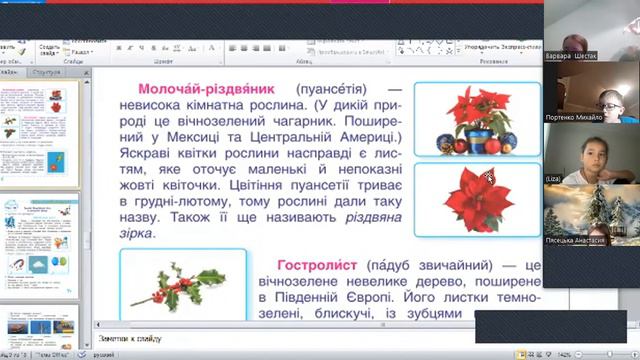
Task: Click horizontal scrollbar left arrow below slide
Action: pos(98,324)
